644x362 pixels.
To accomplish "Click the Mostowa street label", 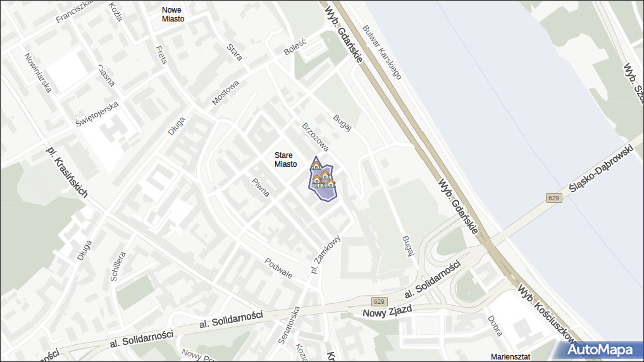I will (225, 92).
